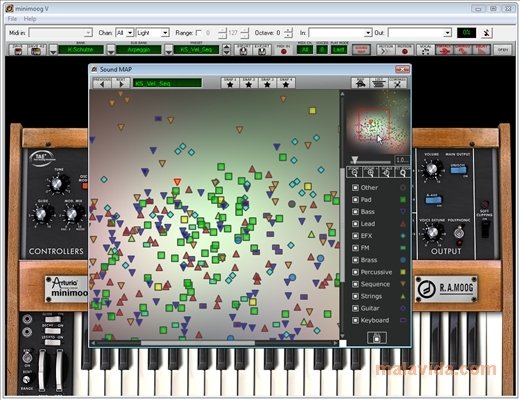
Task: Click the Tune knob in Controllers
Action: [x=57, y=184]
